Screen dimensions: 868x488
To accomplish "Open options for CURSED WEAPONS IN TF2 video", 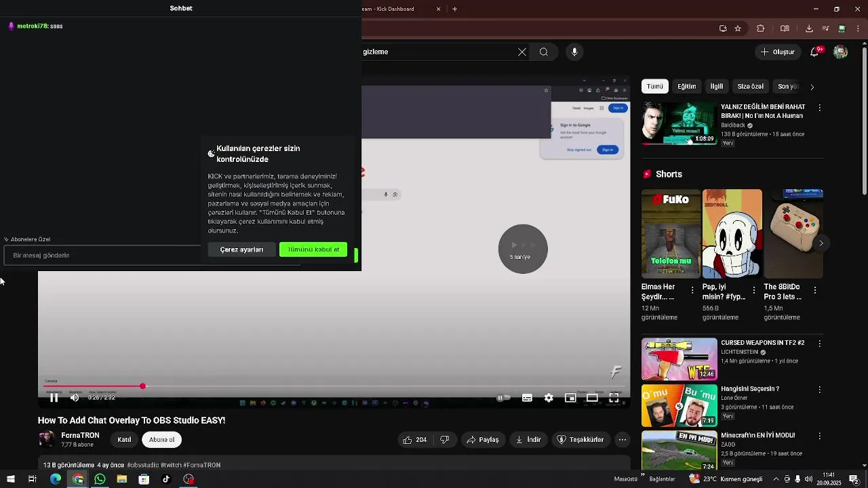I will point(820,344).
